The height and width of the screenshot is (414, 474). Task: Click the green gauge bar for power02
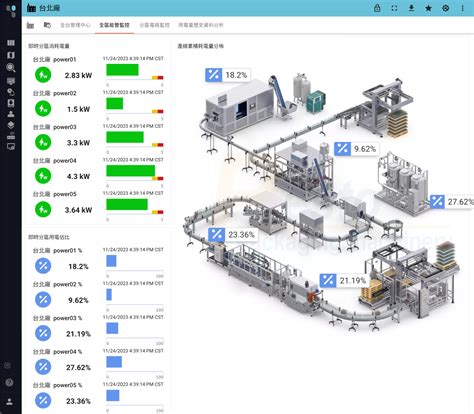[x=115, y=103]
